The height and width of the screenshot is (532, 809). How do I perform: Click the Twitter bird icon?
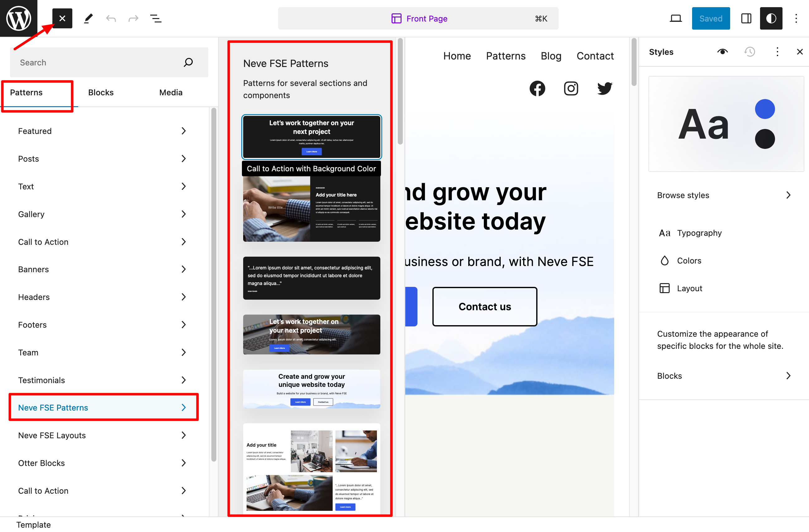[x=605, y=88]
